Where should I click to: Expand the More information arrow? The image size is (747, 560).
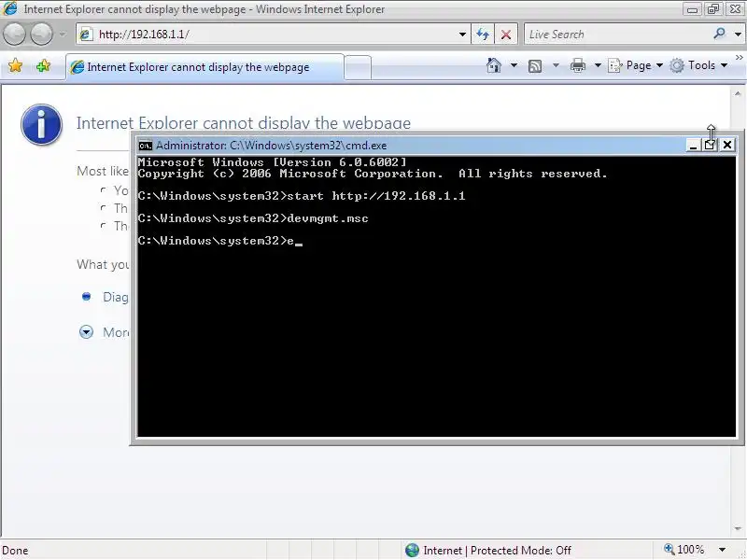(x=86, y=332)
